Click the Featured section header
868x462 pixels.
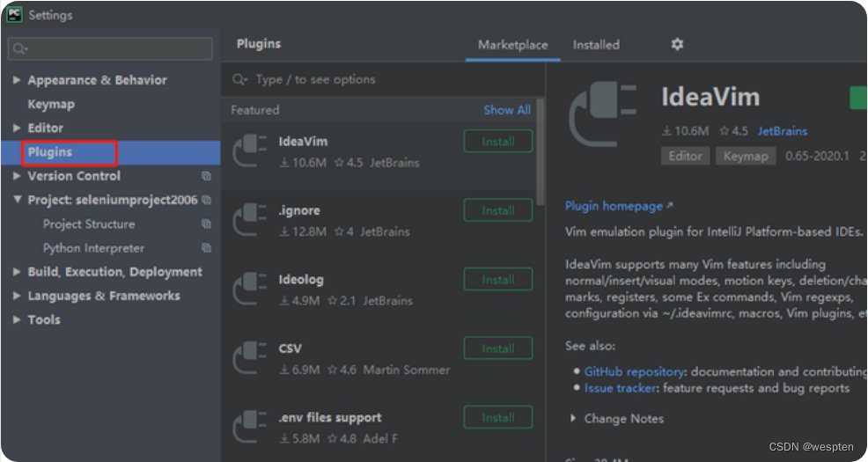(254, 109)
